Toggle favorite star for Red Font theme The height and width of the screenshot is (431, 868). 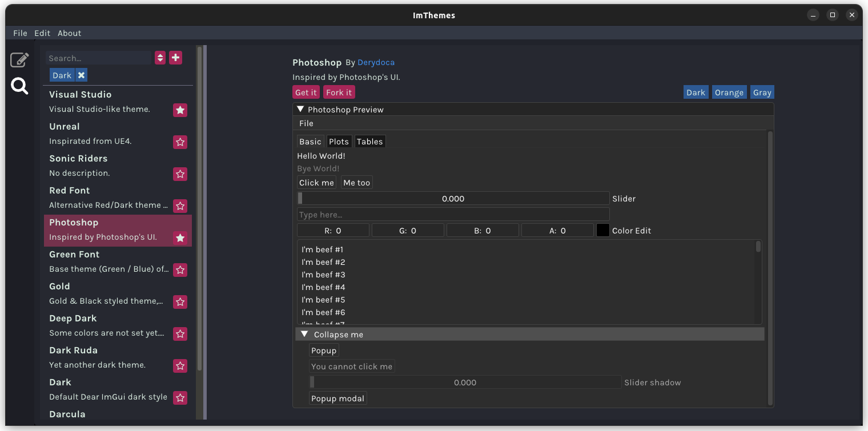(180, 206)
